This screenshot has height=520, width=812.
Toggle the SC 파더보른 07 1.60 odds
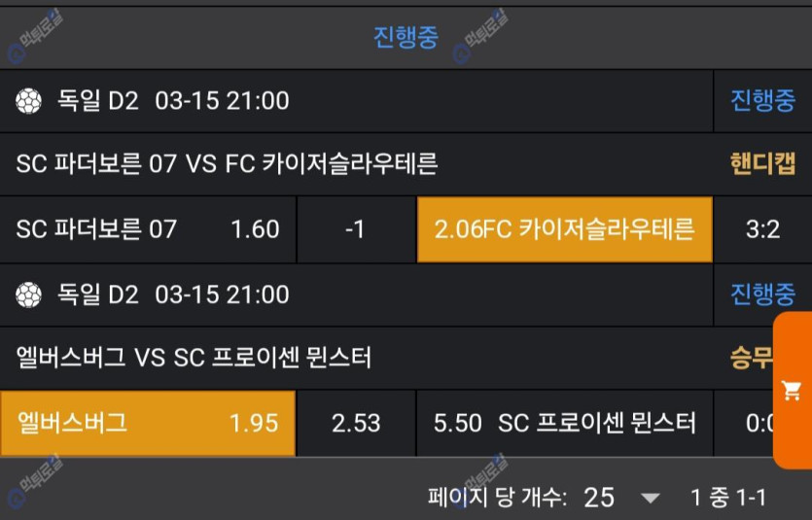coord(148,229)
